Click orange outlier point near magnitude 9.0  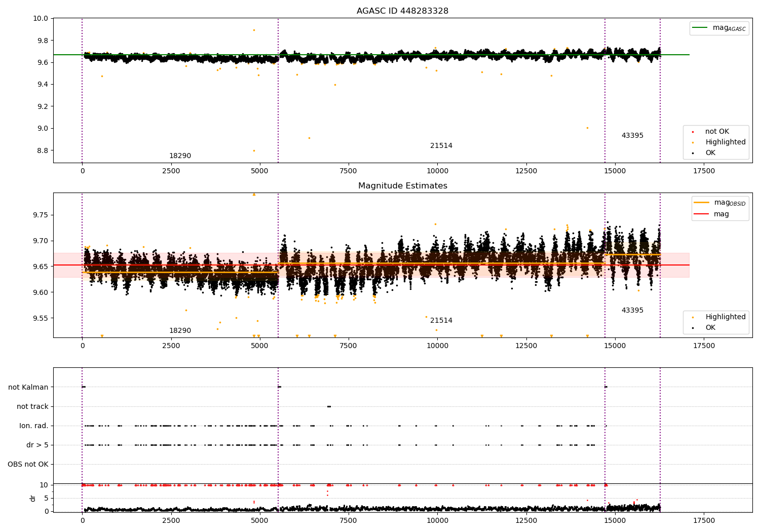(x=587, y=128)
